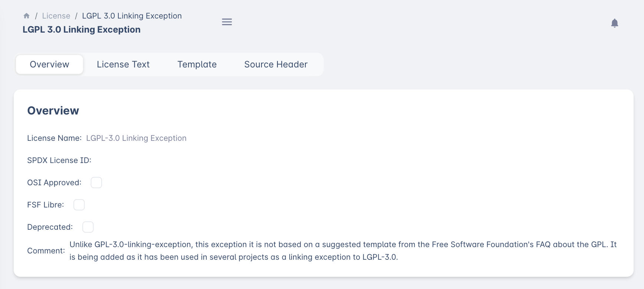Toggle the hamburger sidebar menu
The height and width of the screenshot is (289, 644).
[x=227, y=22]
